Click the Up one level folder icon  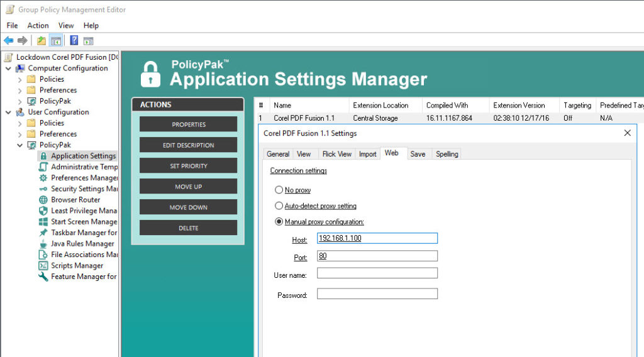pos(41,41)
